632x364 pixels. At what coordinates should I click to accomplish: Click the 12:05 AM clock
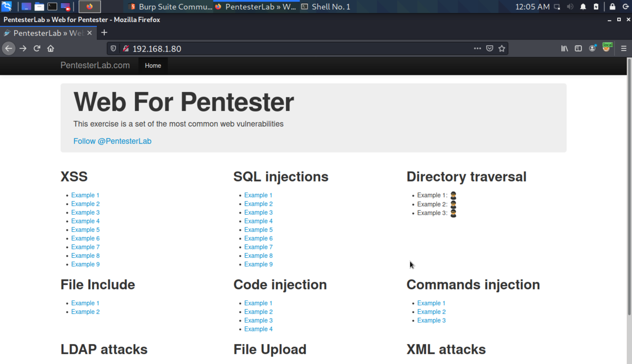coord(532,7)
